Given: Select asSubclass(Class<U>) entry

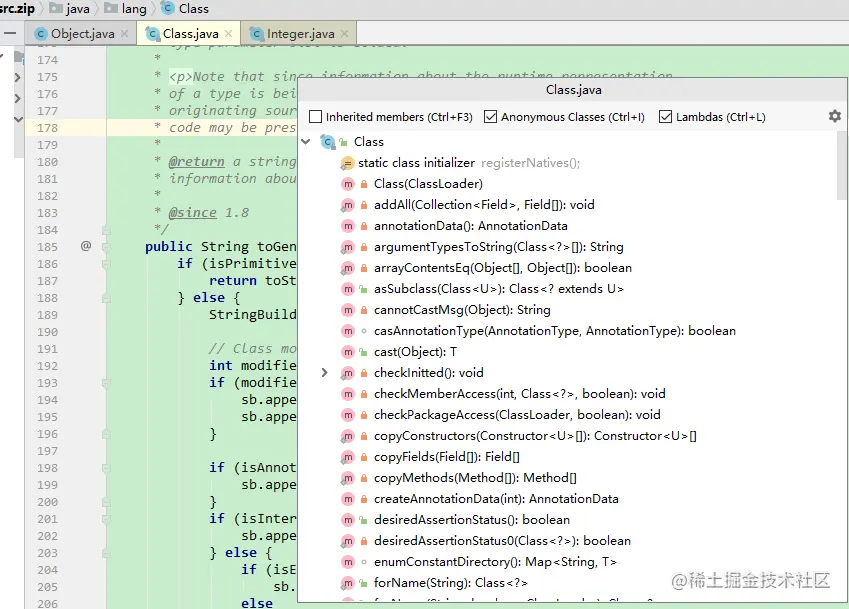Looking at the screenshot, I should pos(499,289).
